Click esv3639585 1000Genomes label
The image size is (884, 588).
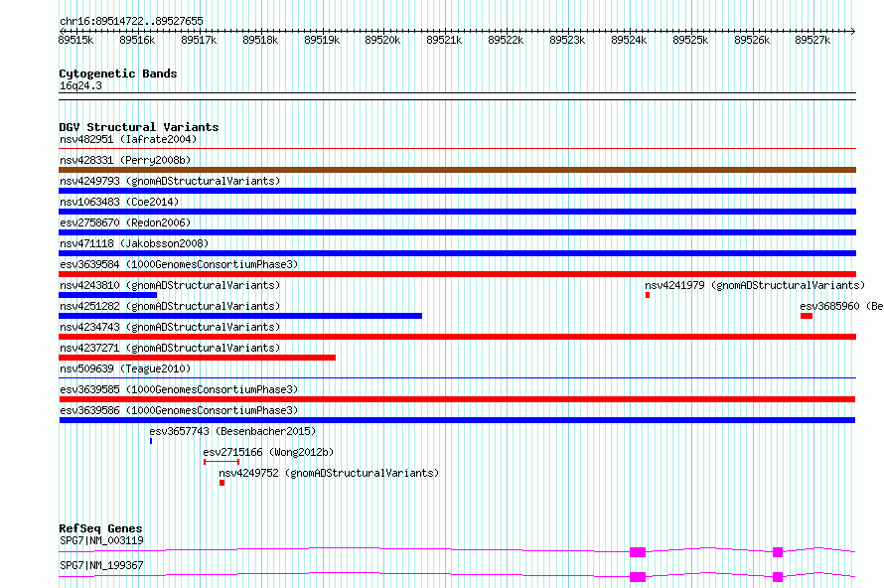click(179, 389)
